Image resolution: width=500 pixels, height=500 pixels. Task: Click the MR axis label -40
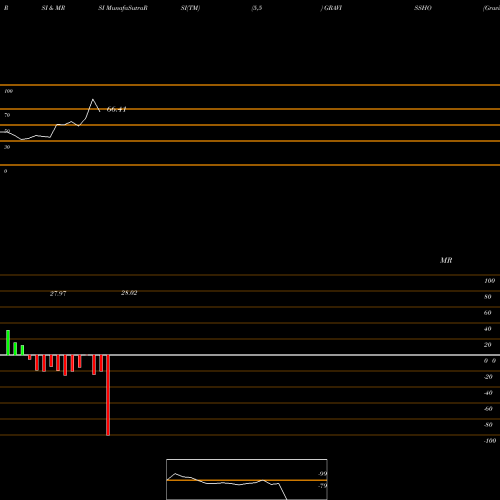488,393
